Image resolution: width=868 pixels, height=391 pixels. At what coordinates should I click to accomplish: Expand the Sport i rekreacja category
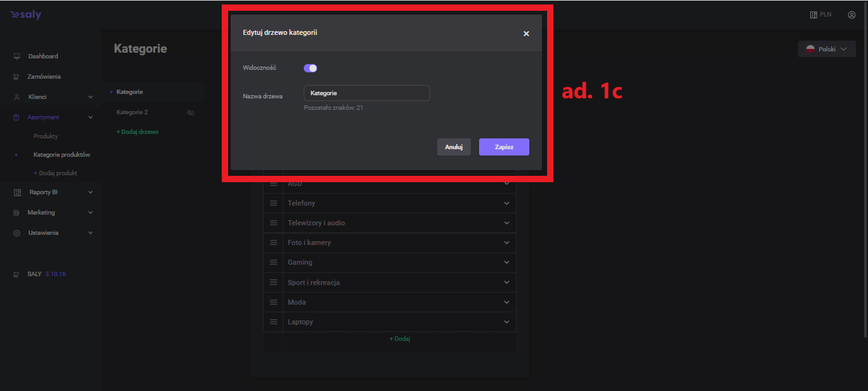coord(506,282)
